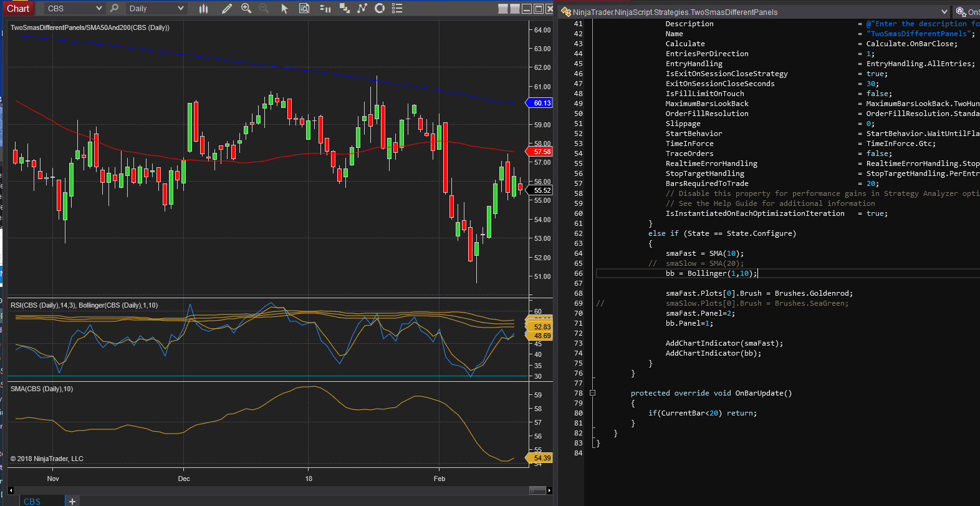Add a new chart tab
The height and width of the screenshot is (506, 980).
pyautogui.click(x=72, y=501)
